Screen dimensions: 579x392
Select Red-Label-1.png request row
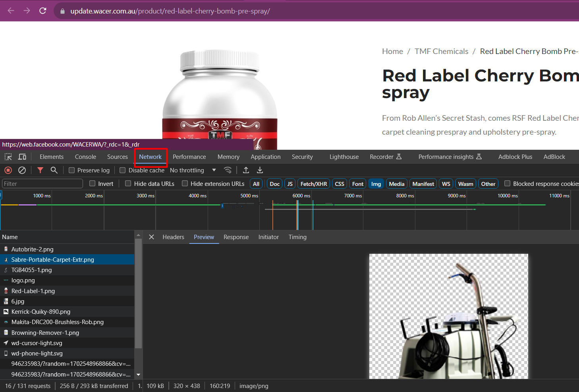(x=67, y=291)
